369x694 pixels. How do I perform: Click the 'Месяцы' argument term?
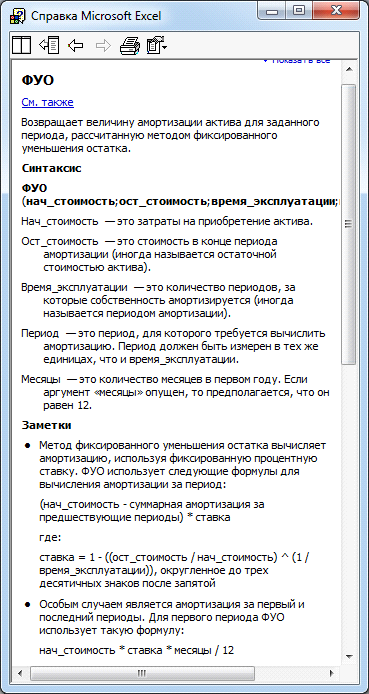[41, 379]
